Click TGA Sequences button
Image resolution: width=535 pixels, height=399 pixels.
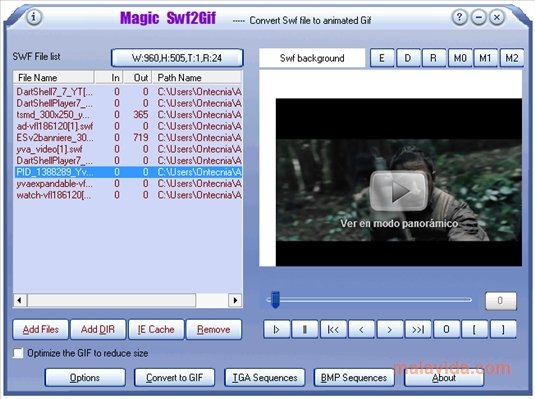[265, 377]
